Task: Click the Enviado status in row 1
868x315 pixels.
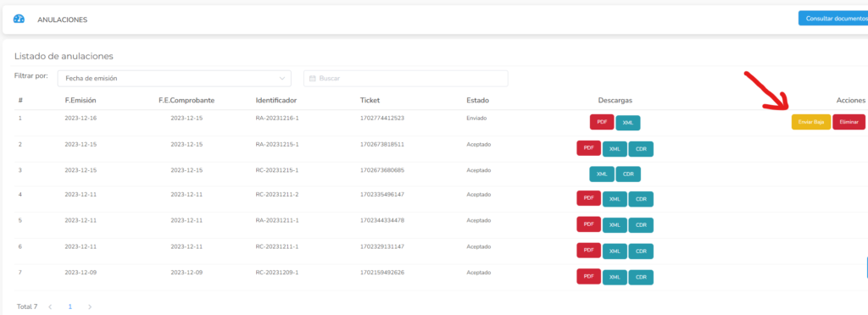Action: point(476,119)
